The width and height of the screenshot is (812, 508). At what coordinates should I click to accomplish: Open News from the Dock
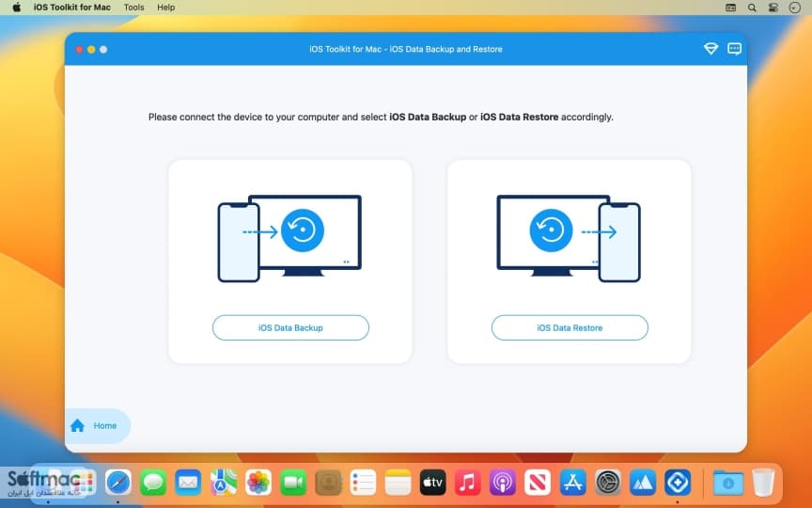(x=538, y=483)
